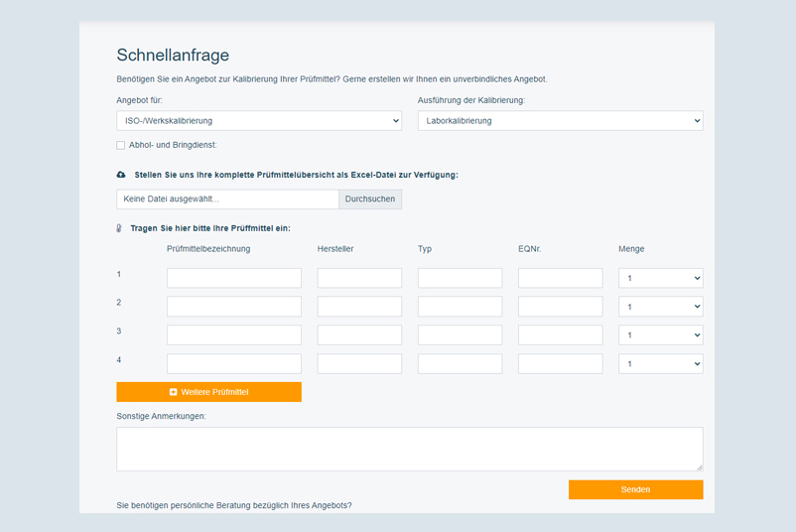Click the Menge column header
Viewport: 796px width, 532px height.
pos(631,249)
